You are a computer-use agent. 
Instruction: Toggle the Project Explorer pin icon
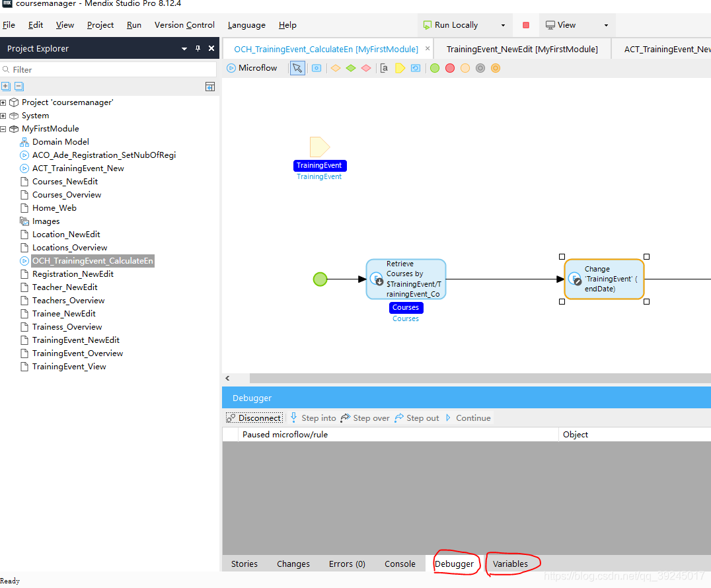pyautogui.click(x=198, y=48)
